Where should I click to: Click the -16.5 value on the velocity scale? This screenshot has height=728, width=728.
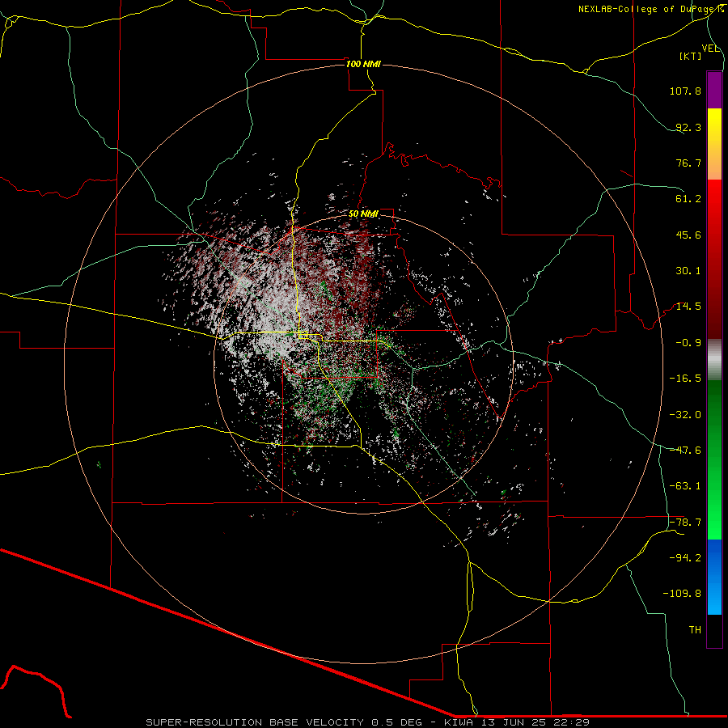tap(685, 379)
